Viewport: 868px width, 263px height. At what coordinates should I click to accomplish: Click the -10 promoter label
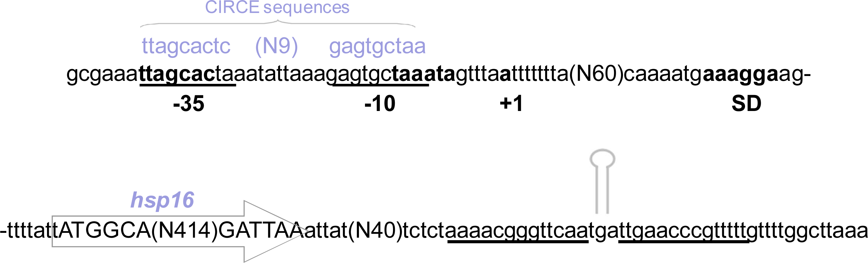click(x=380, y=103)
